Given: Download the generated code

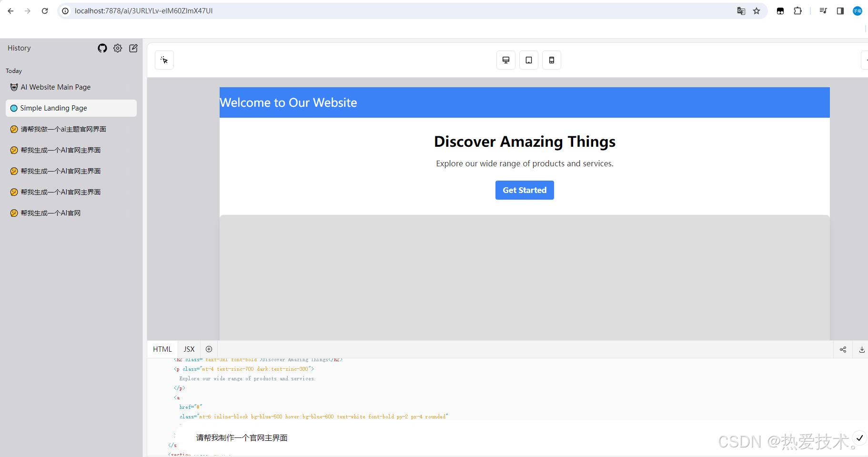Looking at the screenshot, I should coord(862,349).
